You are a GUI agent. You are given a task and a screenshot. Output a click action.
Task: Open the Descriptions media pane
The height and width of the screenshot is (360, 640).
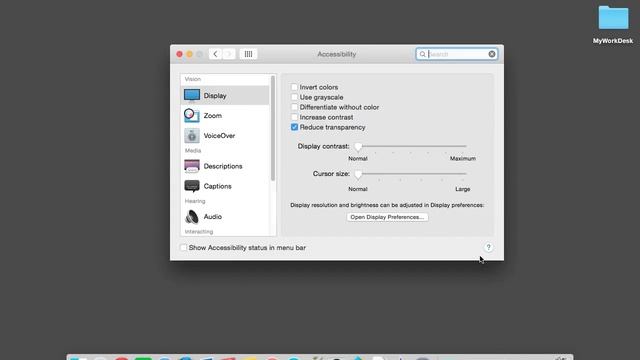225,166
